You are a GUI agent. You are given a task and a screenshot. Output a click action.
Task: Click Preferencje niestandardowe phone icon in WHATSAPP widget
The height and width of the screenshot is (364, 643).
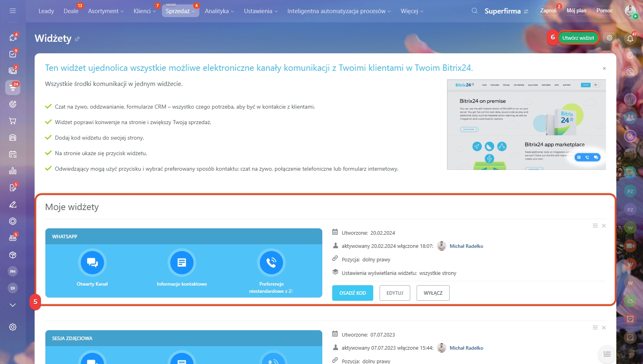(x=271, y=263)
